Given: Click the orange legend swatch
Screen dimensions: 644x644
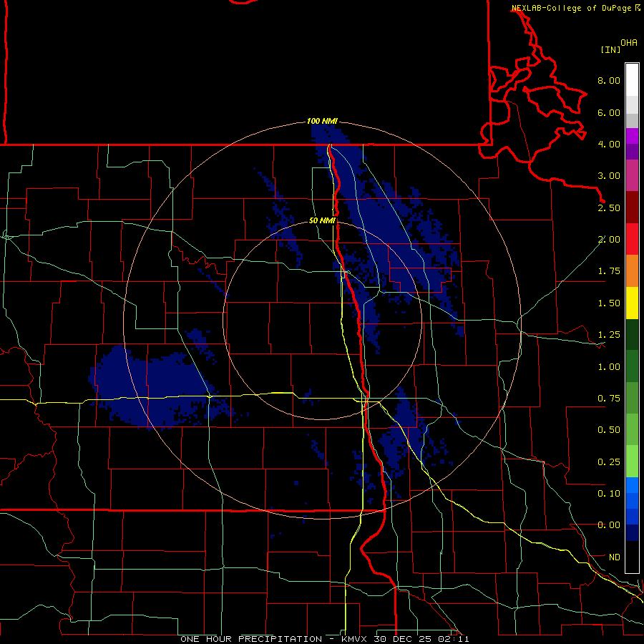Looking at the screenshot, I should [x=632, y=271].
